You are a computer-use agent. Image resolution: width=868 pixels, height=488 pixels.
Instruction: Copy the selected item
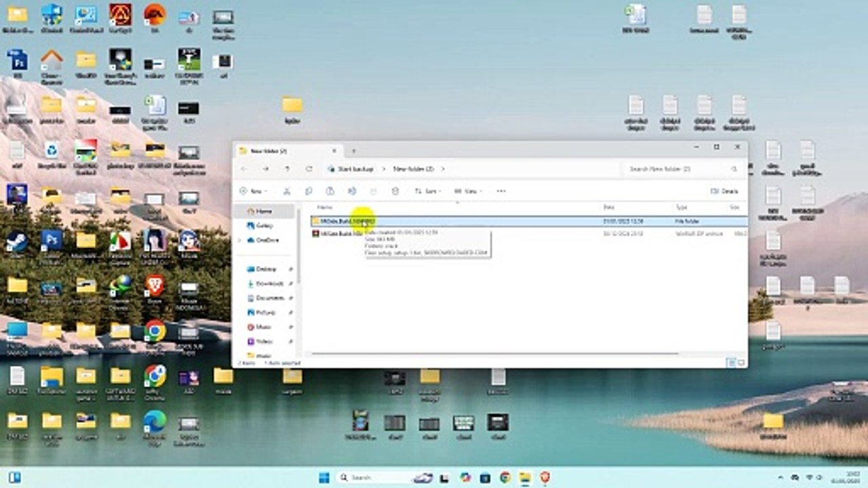click(x=309, y=191)
